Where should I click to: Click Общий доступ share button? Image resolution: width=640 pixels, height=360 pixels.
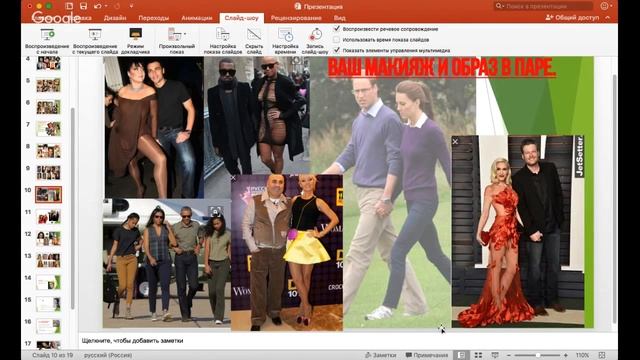(572, 18)
